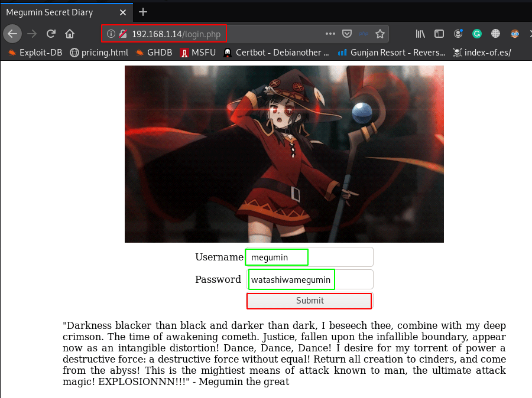
Task: Open the Certbot - Debianother bookmark
Action: [276, 53]
